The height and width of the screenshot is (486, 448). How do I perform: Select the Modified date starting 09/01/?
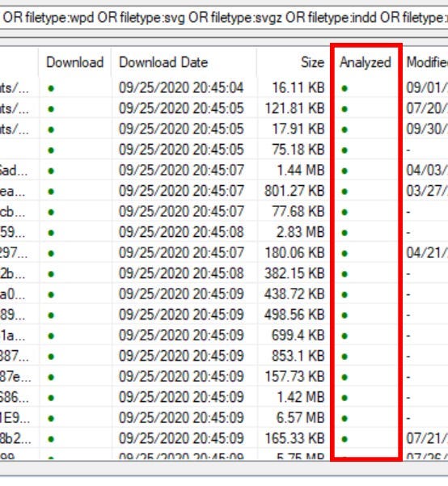[427, 87]
